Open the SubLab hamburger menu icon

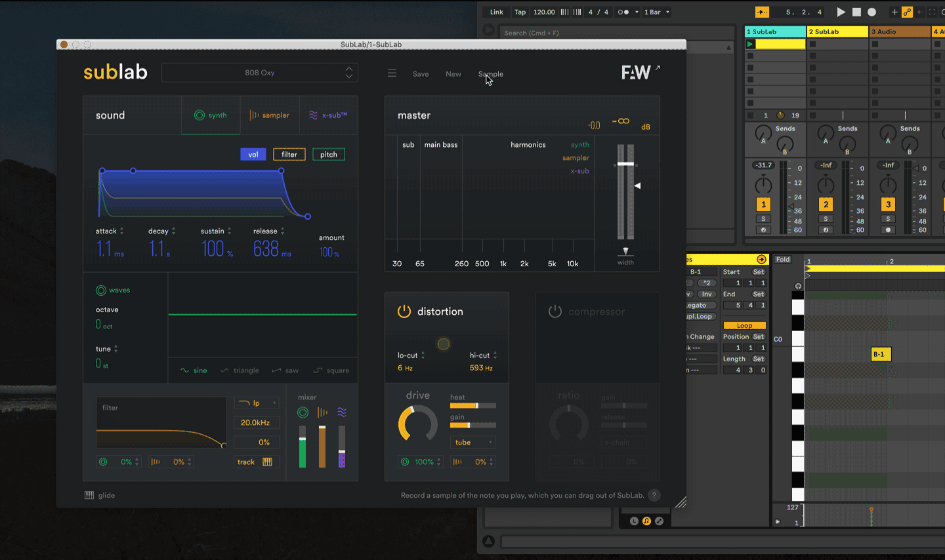click(x=392, y=73)
